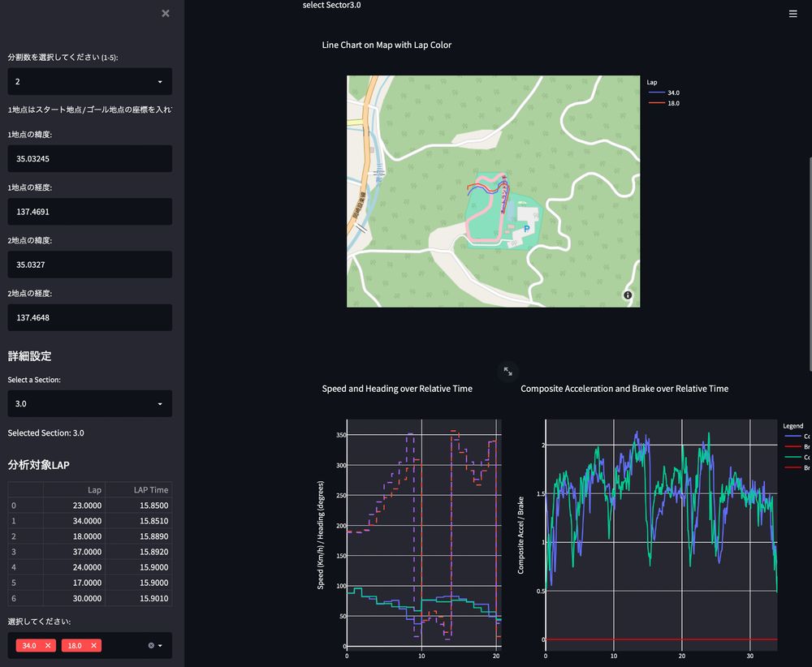Viewport: 812px width, 667px height.
Task: Open the hamburger main menu
Action: pyautogui.click(x=793, y=14)
